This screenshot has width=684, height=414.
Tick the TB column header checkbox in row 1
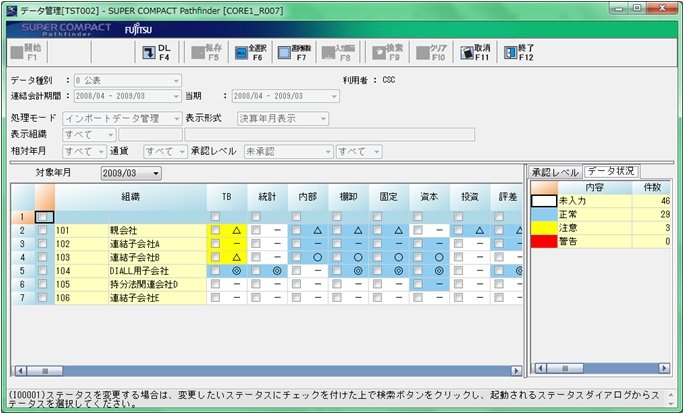(215, 217)
